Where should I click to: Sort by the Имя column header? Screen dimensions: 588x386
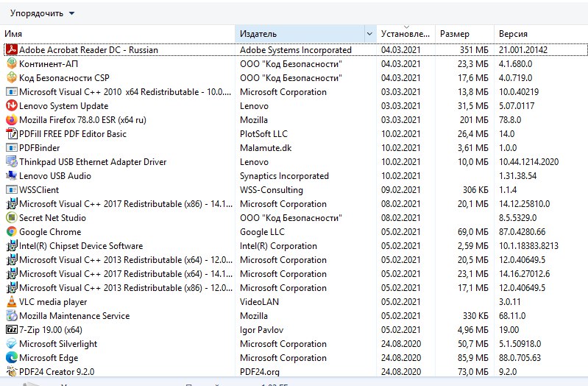tap(117, 34)
